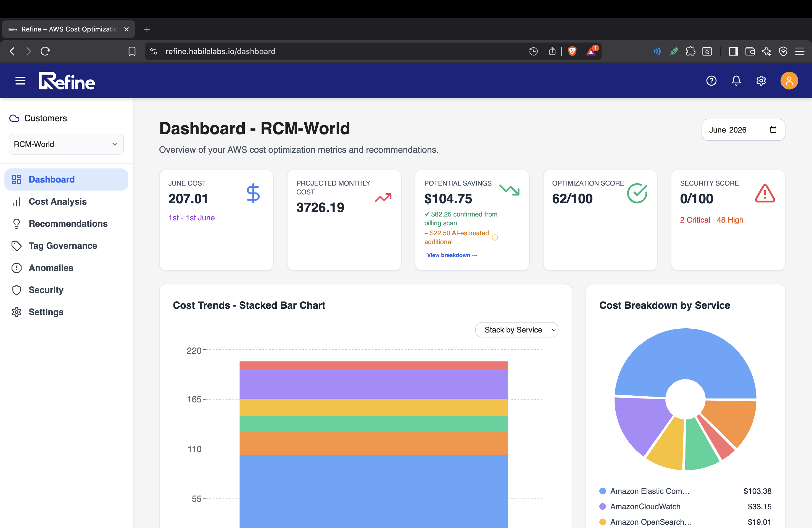Click the 3726.19 projected monthly cost

pyautogui.click(x=320, y=207)
